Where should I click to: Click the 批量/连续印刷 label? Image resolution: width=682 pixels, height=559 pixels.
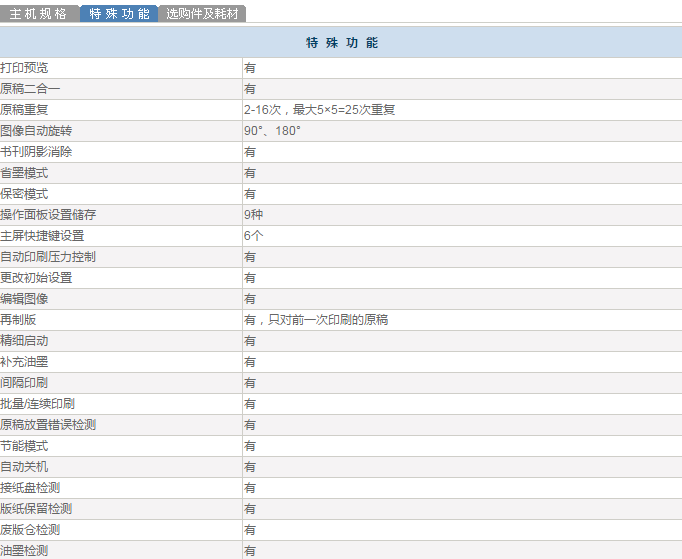pos(37,404)
